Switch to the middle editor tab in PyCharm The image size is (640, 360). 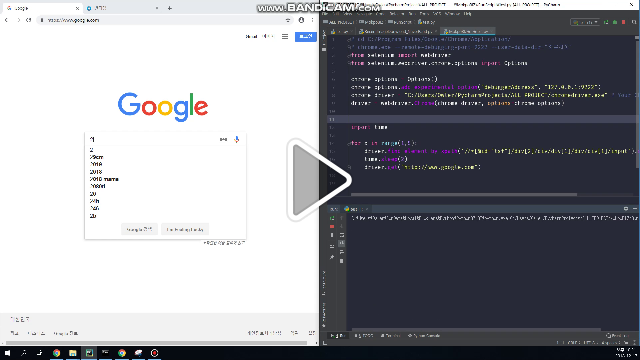click(x=398, y=31)
